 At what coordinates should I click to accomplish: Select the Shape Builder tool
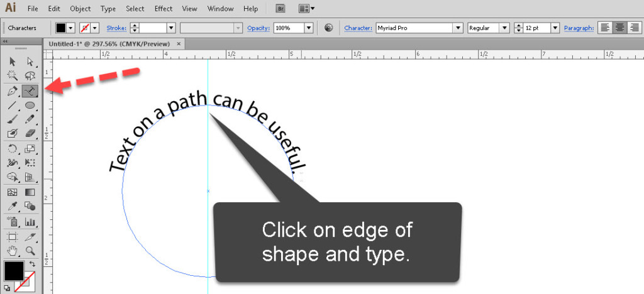(x=13, y=177)
